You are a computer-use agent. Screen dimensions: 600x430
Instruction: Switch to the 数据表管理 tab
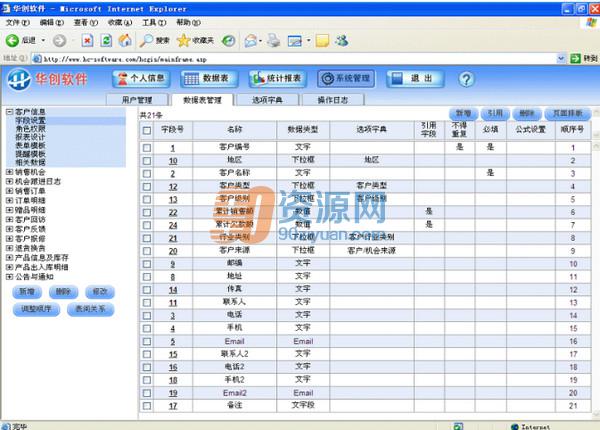click(202, 100)
